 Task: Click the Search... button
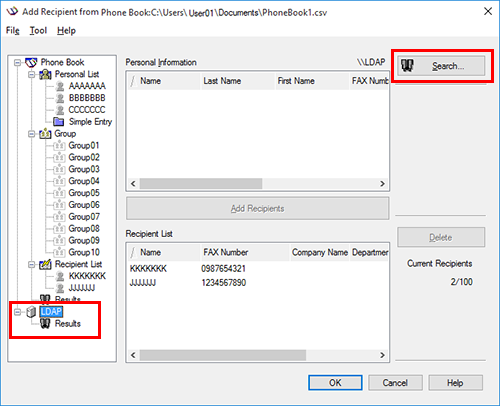point(441,66)
